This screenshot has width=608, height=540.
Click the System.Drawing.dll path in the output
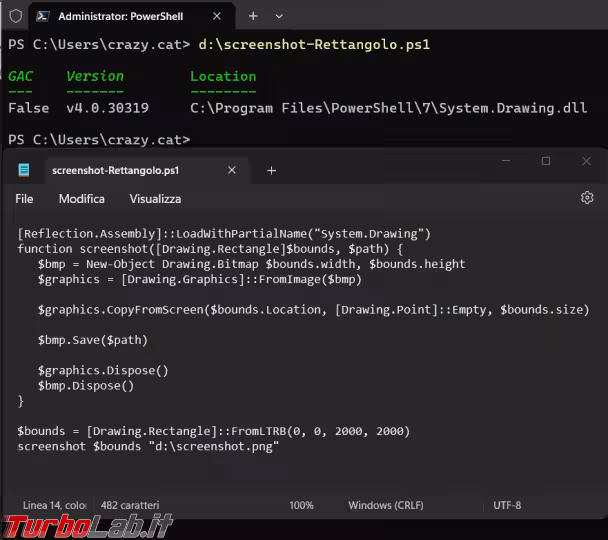389,108
